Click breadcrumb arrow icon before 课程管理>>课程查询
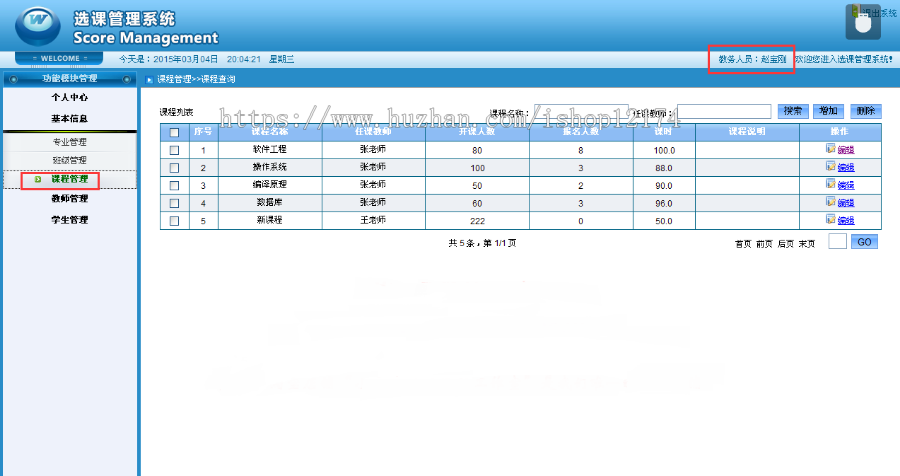 (149, 80)
